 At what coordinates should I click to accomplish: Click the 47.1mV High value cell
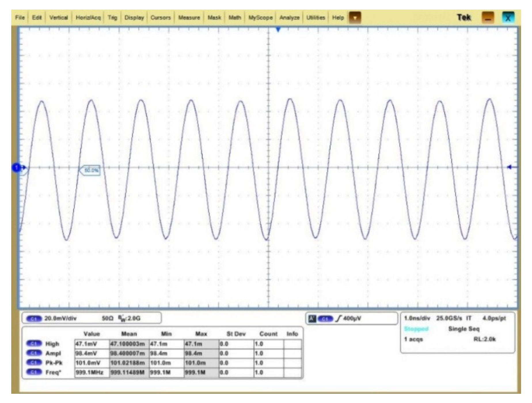click(92, 344)
